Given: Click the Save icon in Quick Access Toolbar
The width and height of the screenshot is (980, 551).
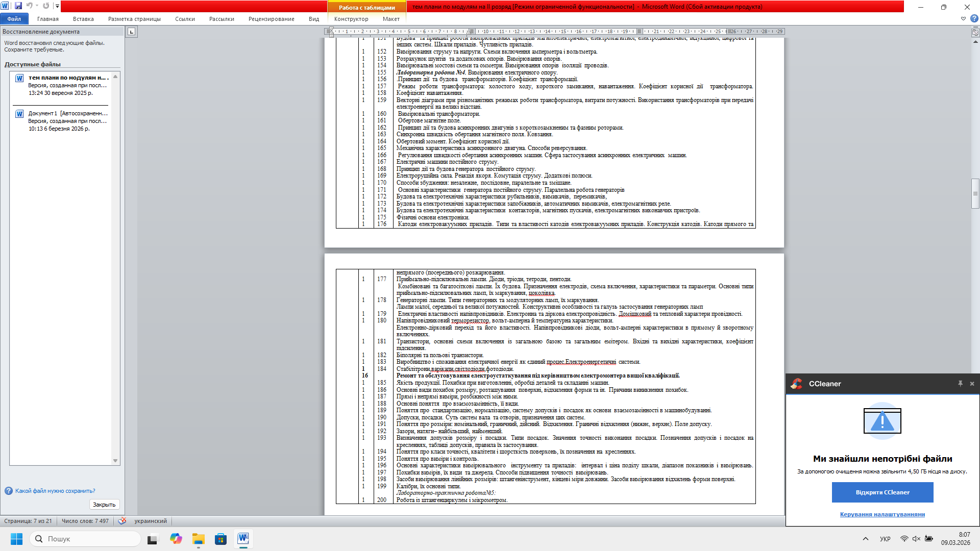Looking at the screenshot, I should [18, 6].
